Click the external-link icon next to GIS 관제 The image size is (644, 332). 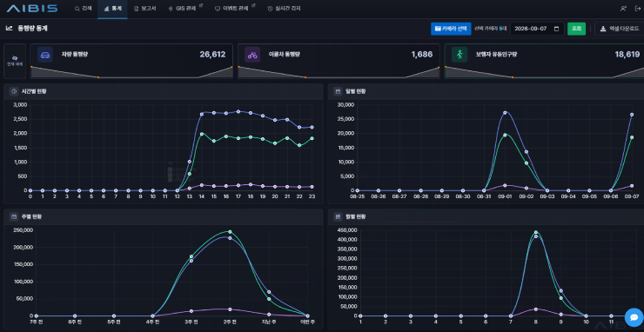200,5
